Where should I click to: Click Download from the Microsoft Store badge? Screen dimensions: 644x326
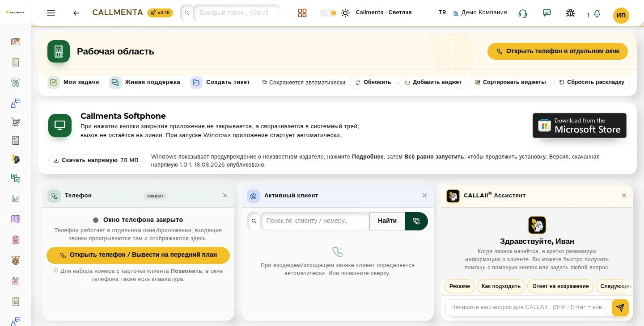coord(580,125)
